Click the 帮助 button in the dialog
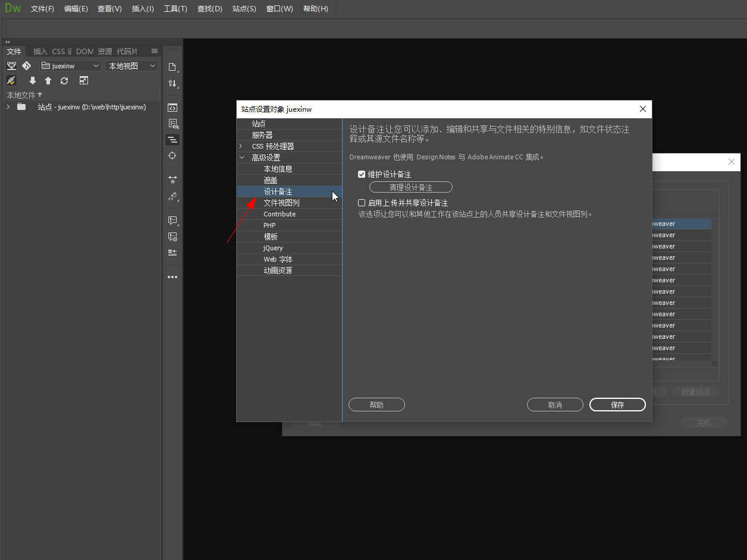Image resolution: width=747 pixels, height=560 pixels. tap(376, 405)
